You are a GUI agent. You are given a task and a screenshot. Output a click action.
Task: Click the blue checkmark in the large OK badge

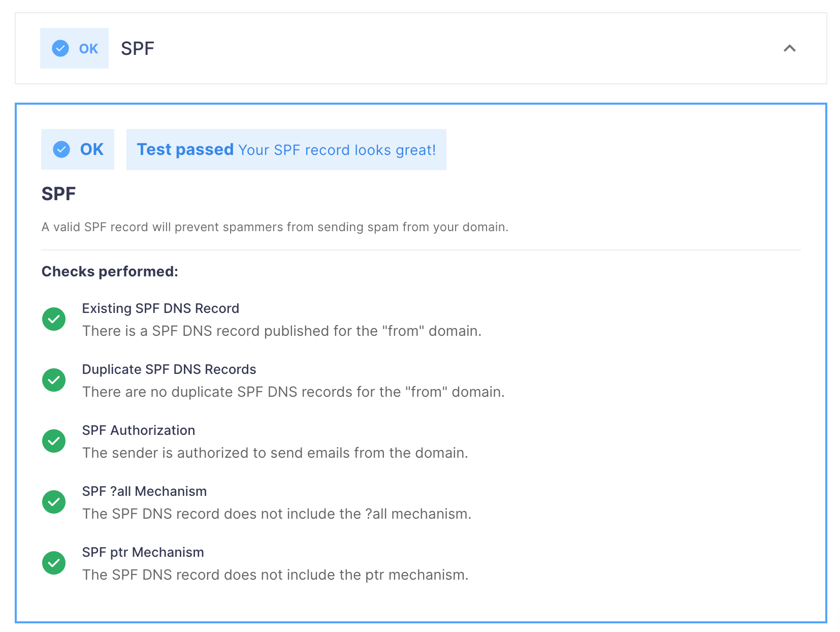61,149
